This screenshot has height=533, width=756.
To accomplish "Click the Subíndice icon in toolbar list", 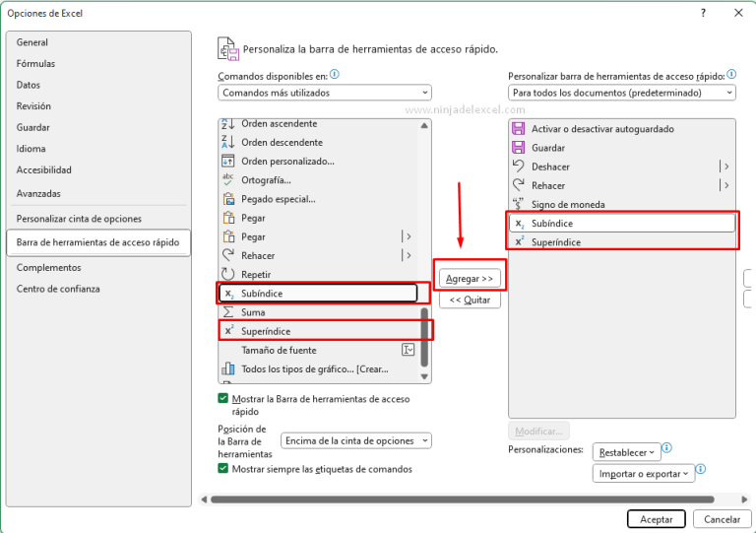I will point(520,224).
